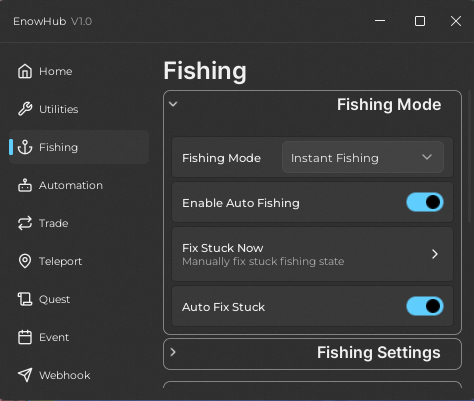Maximize the EnowHub window
Screen dimensions: 474x401
tap(420, 21)
